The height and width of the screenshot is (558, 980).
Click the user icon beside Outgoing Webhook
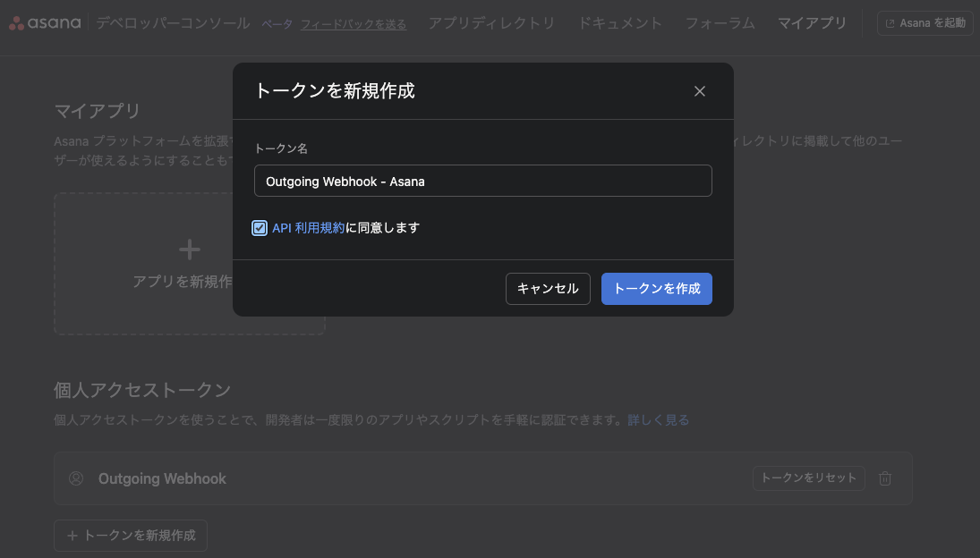pyautogui.click(x=76, y=478)
